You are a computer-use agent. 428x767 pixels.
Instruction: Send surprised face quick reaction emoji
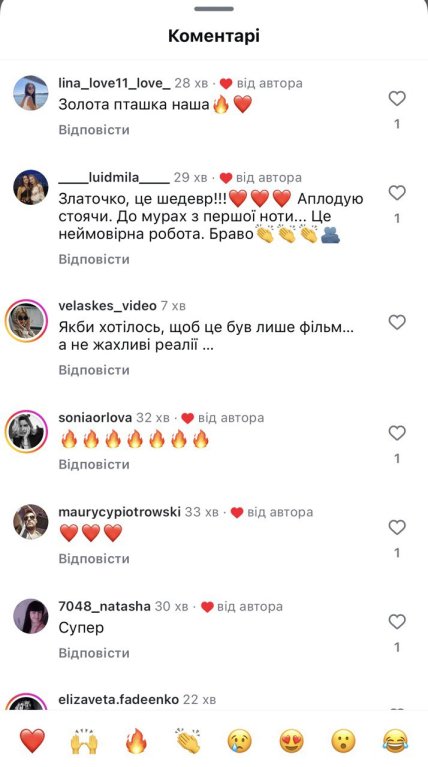tap(343, 741)
